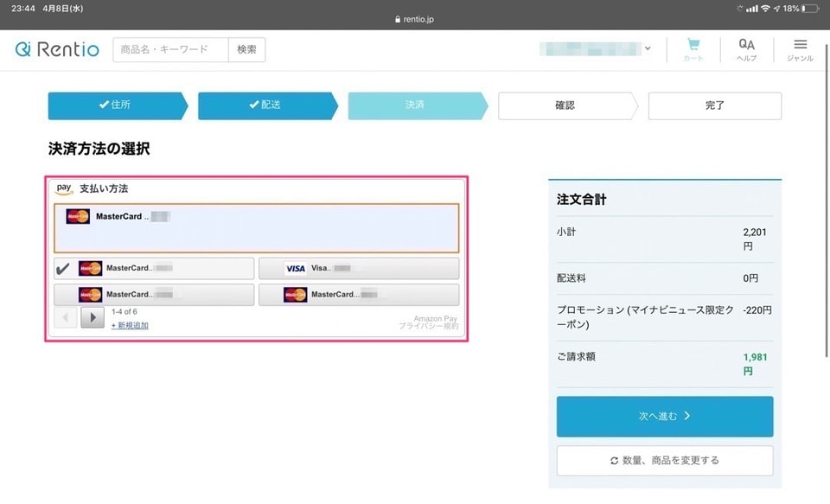Select the bottom-right MasterCard payment option
The width and height of the screenshot is (830, 504).
[x=359, y=294]
